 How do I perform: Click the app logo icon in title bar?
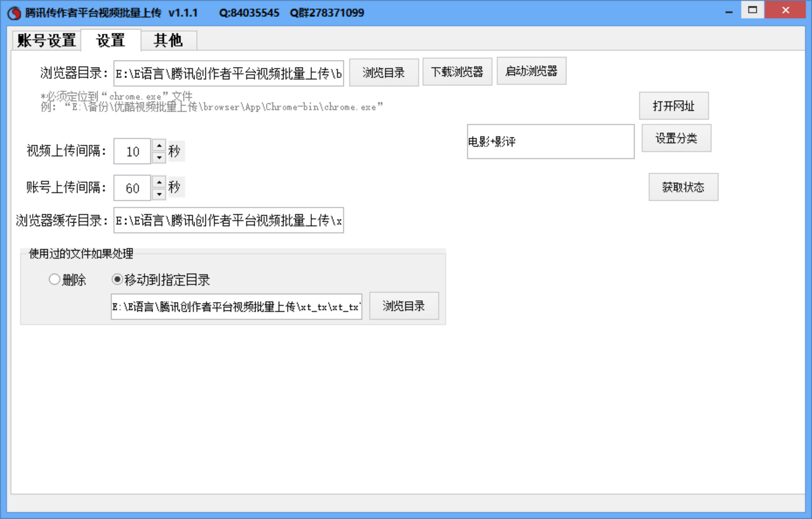[x=14, y=13]
